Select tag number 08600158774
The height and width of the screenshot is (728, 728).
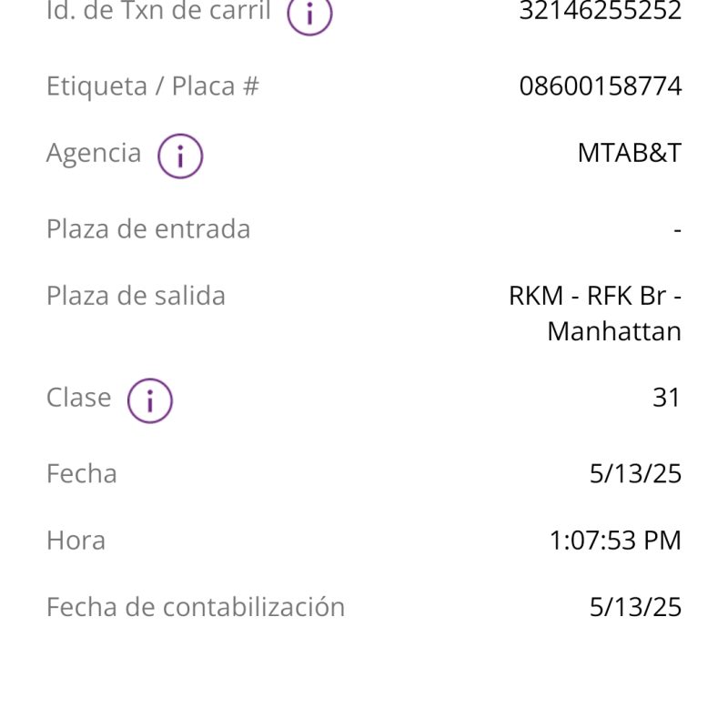[x=601, y=86]
